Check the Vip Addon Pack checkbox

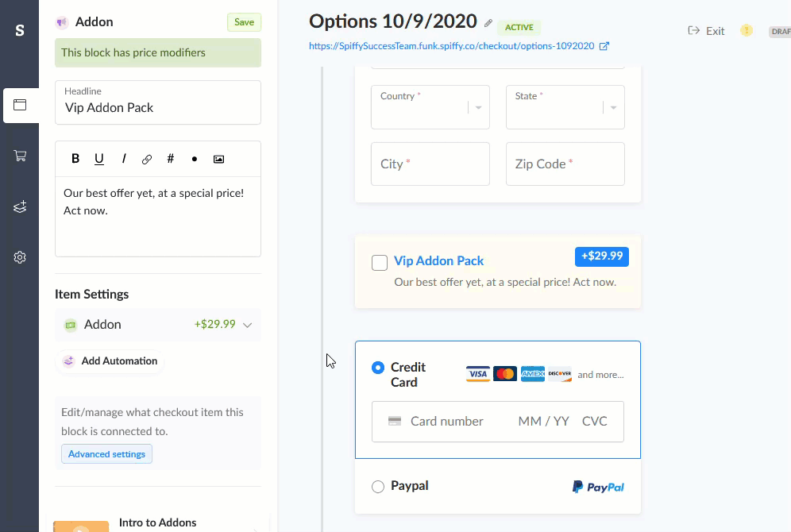380,263
